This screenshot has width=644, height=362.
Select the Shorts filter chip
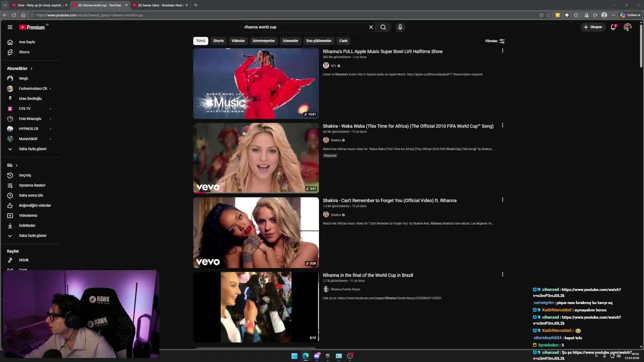coord(218,41)
